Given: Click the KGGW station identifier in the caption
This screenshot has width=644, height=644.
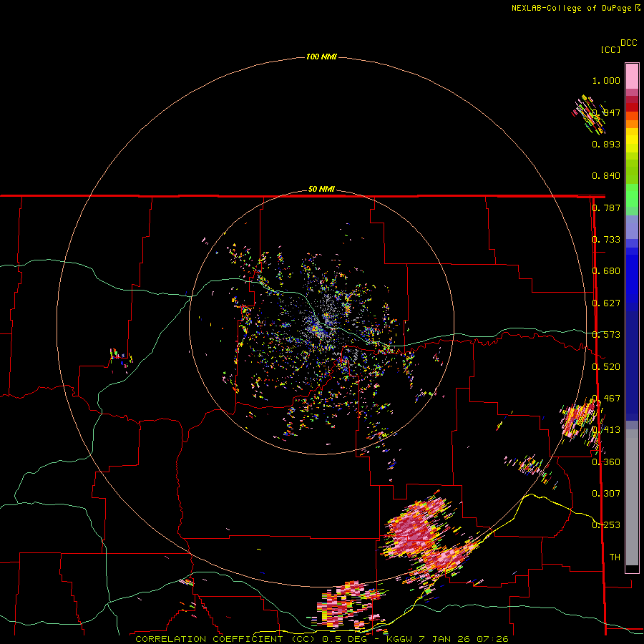Looking at the screenshot, I should tap(399, 639).
